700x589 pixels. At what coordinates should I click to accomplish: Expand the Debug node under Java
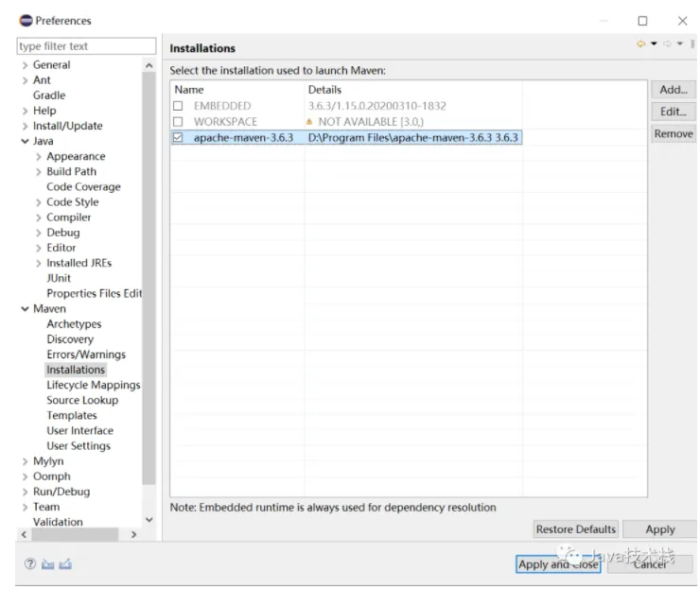click(x=39, y=233)
